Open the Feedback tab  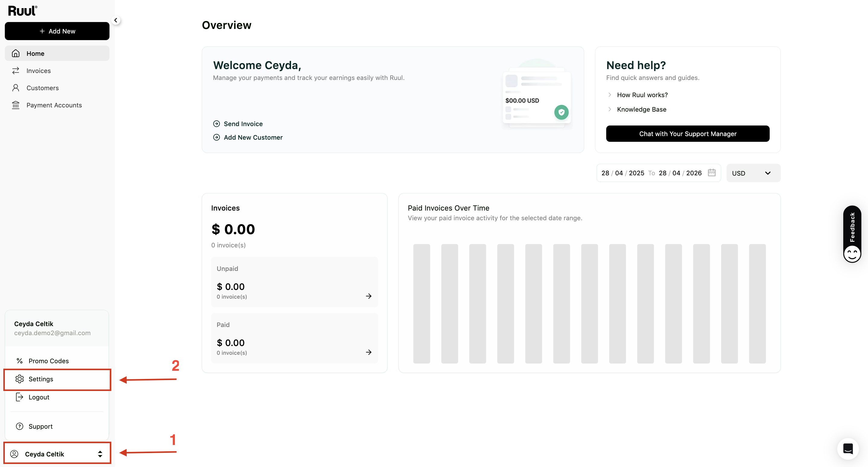(x=852, y=234)
